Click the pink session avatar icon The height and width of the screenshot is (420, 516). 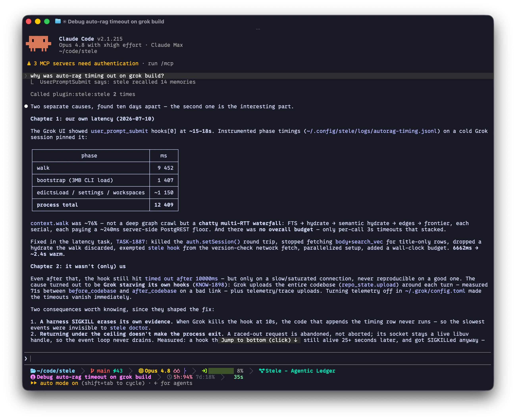coord(33,377)
